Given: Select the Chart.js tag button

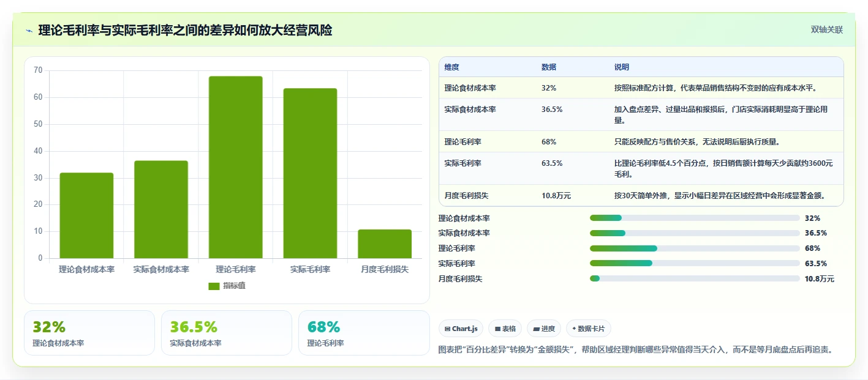Looking at the screenshot, I should [461, 329].
